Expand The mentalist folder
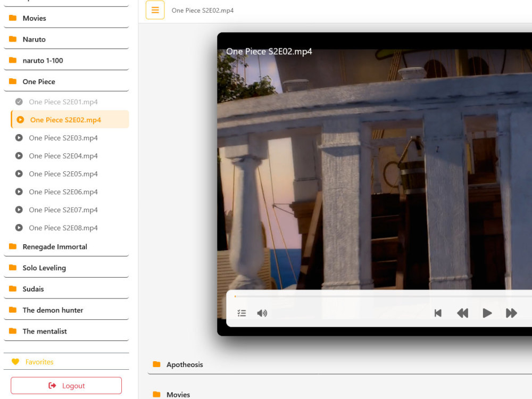This screenshot has height=399, width=532. 66,331
